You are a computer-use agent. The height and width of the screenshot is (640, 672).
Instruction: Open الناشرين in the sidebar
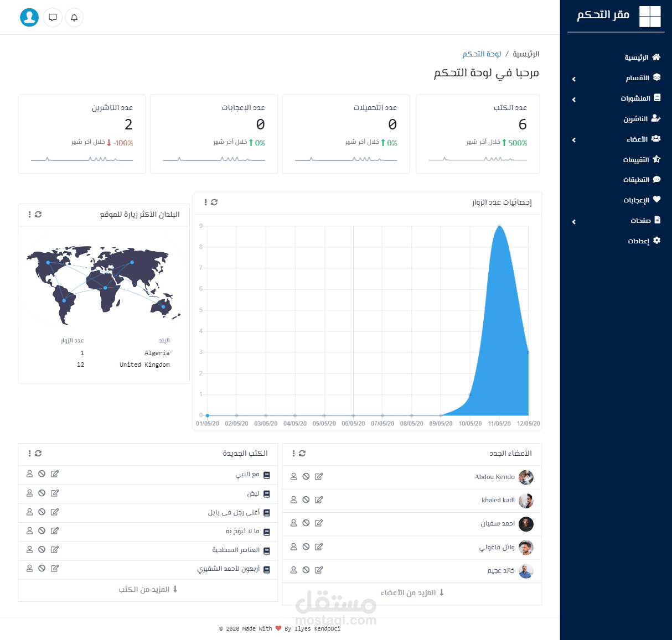[642, 119]
